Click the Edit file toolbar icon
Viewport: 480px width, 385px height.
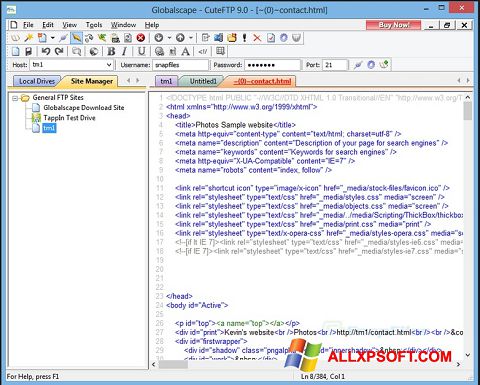pyautogui.click(x=205, y=38)
